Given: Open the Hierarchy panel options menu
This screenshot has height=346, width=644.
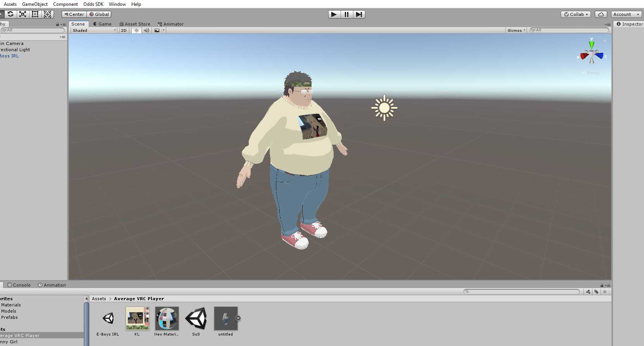Looking at the screenshot, I should tap(64, 24).
